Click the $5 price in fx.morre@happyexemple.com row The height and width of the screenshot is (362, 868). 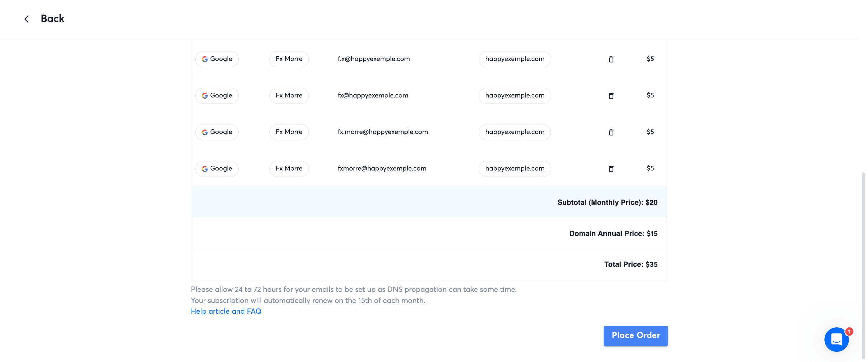click(x=650, y=132)
